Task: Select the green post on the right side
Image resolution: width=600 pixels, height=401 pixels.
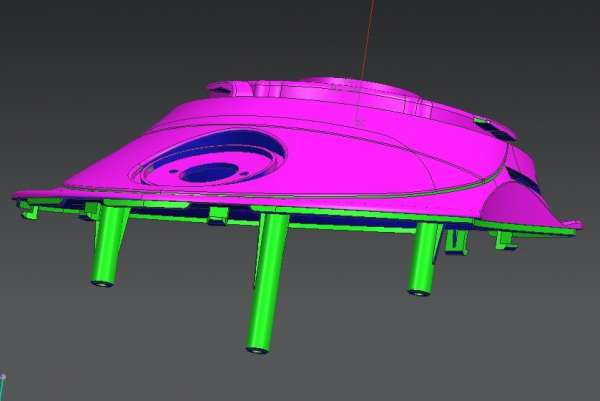Action: click(424, 259)
